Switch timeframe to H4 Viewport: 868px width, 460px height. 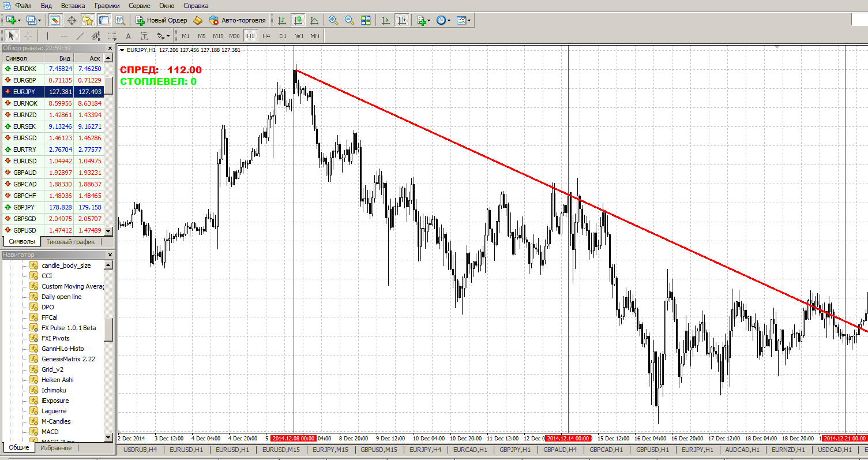coord(266,36)
